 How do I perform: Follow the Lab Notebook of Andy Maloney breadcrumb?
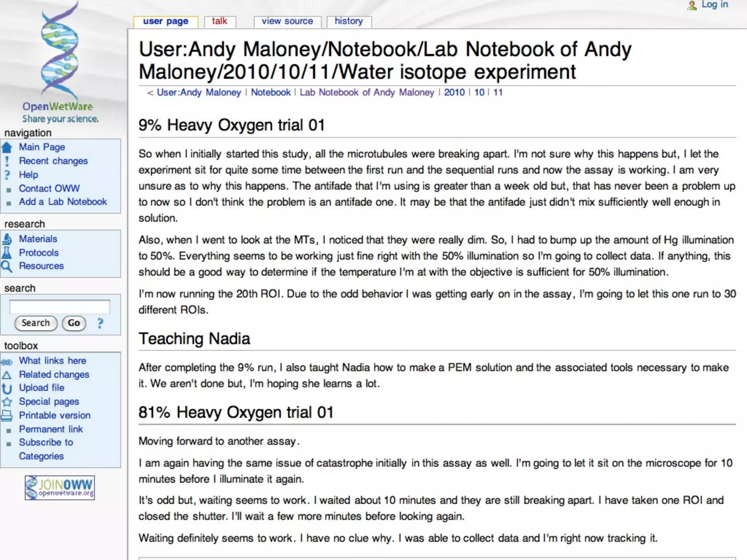[x=367, y=93]
